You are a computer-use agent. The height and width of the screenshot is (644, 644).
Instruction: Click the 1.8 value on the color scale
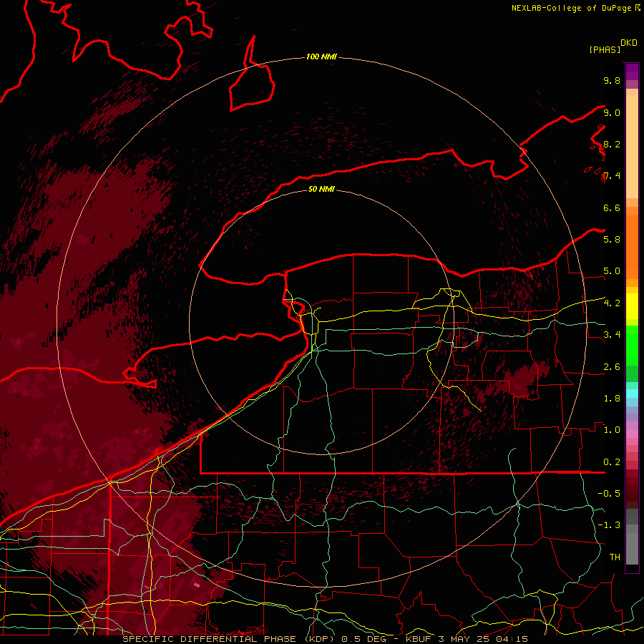coord(612,398)
